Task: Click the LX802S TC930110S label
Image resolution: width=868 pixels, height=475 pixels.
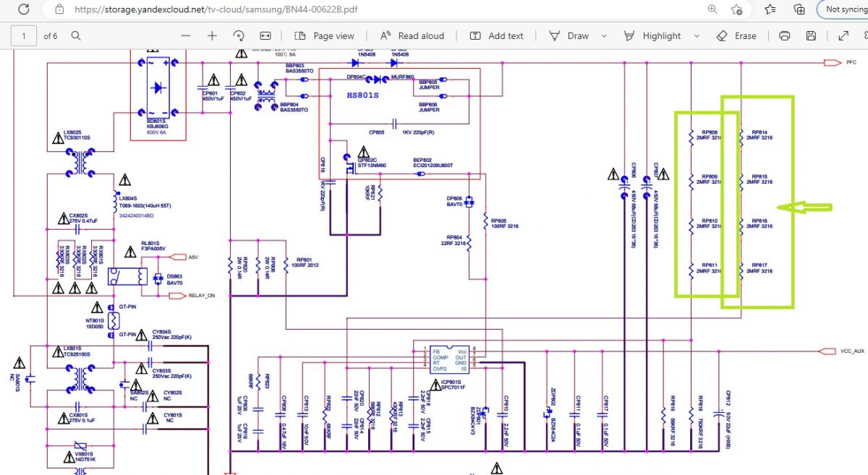Action: [77, 134]
